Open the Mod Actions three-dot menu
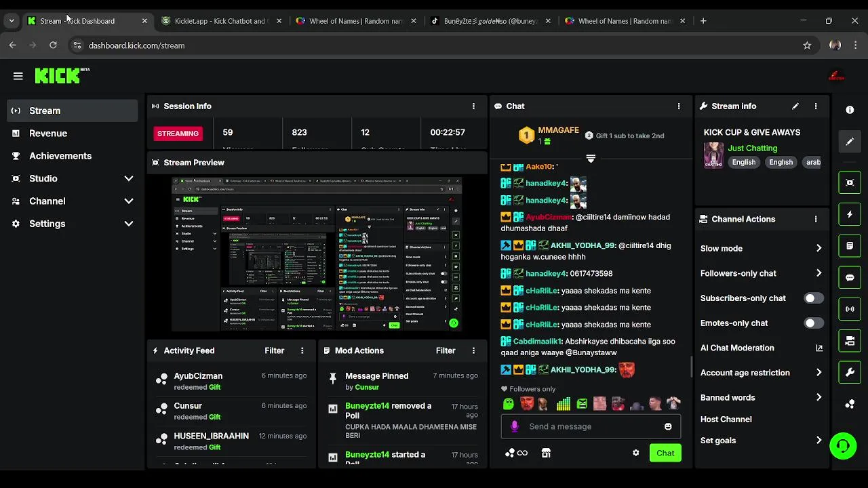The width and height of the screenshot is (868, 488). 473,350
